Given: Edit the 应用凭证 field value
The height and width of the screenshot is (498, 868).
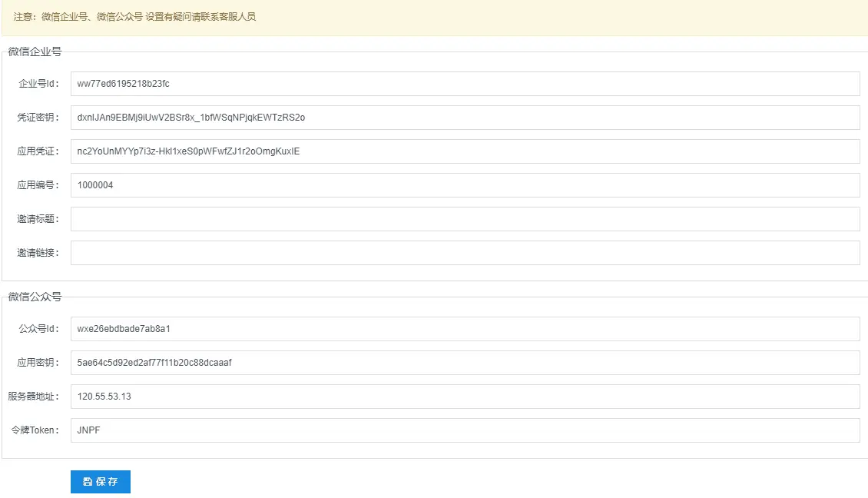Looking at the screenshot, I should tap(465, 151).
